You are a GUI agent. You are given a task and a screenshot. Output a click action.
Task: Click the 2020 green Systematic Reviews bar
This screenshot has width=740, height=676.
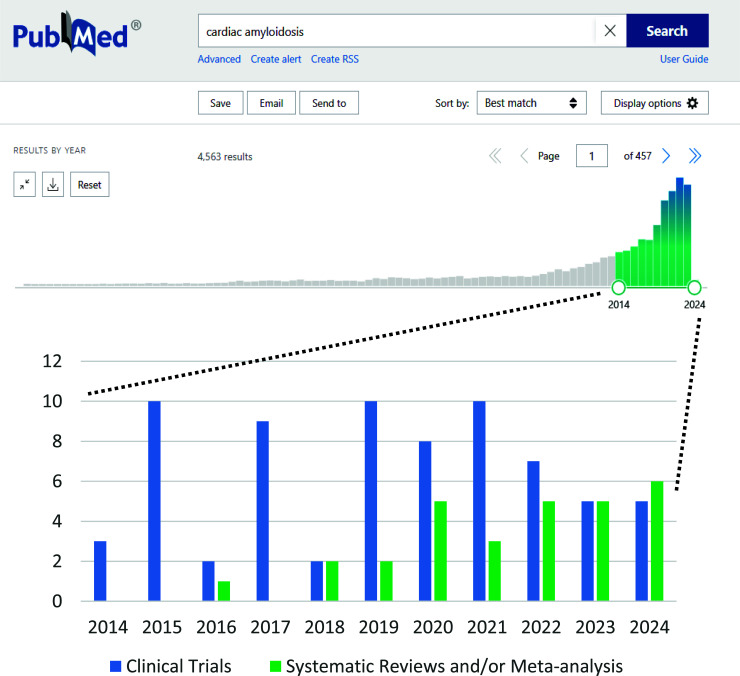pos(440,551)
